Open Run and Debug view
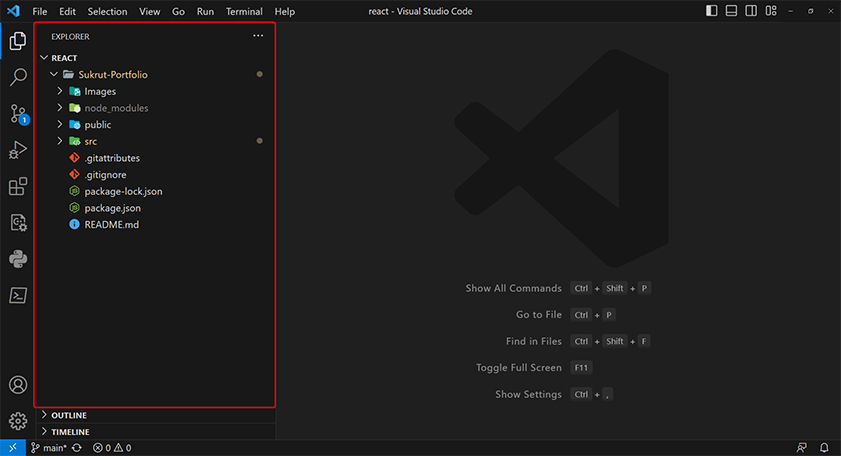The image size is (841, 456). click(x=17, y=150)
